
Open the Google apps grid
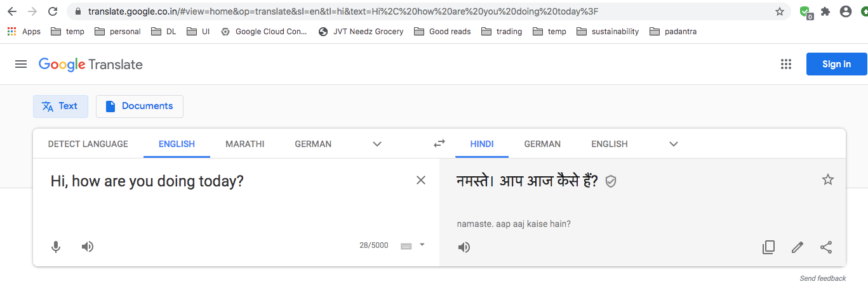coord(786,64)
